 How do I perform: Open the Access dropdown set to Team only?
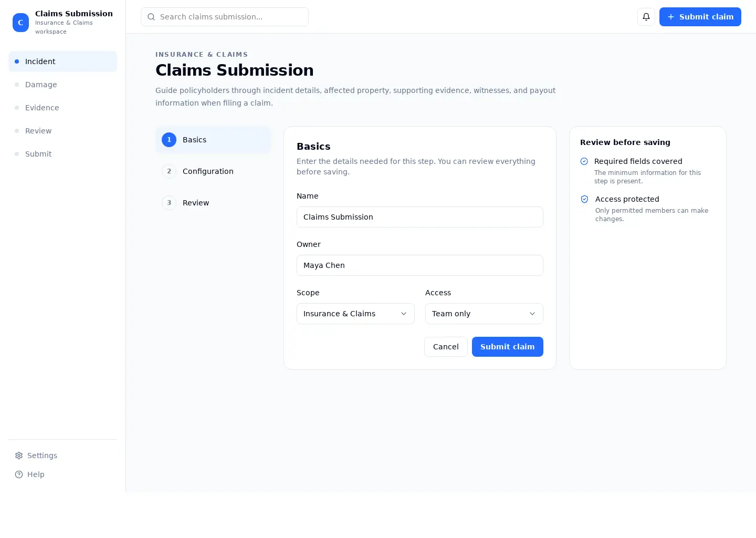point(484,314)
